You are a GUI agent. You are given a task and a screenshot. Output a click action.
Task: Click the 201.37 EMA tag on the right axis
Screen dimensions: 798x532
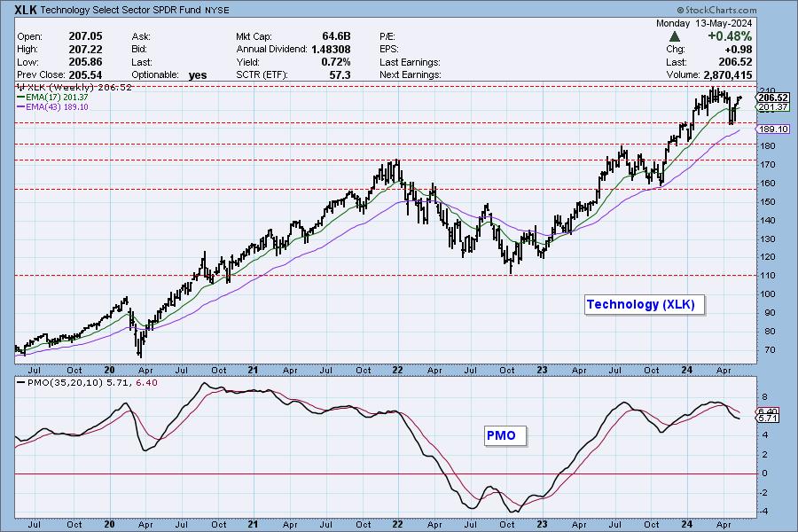click(x=773, y=107)
